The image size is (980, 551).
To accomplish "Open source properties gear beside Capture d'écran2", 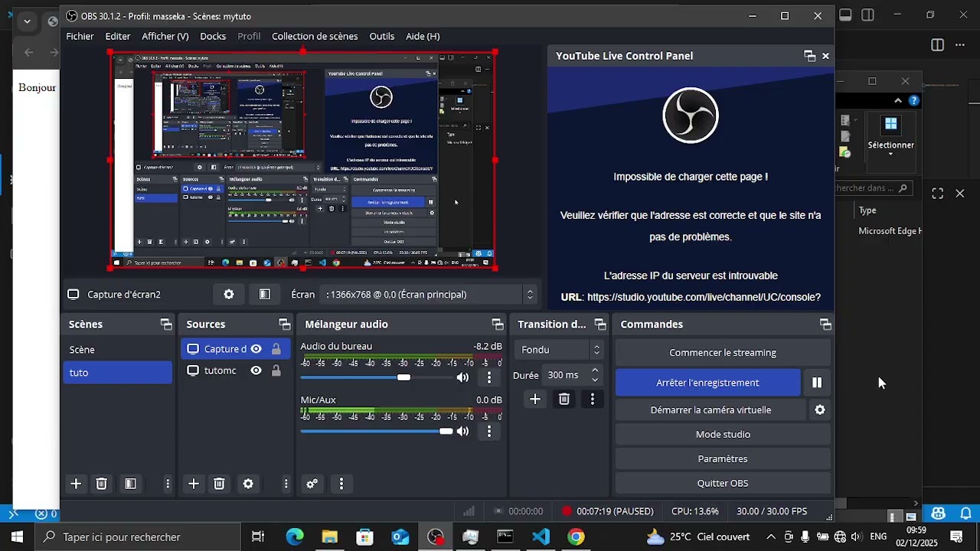I will [229, 295].
